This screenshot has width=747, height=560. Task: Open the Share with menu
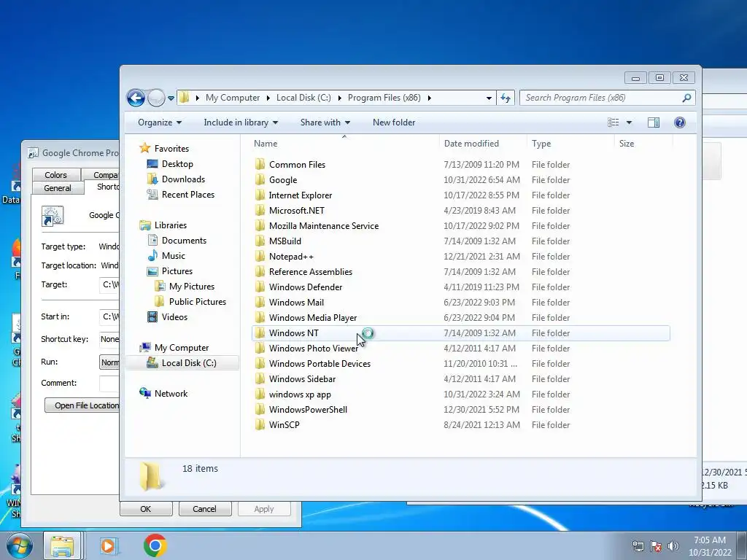[325, 122]
